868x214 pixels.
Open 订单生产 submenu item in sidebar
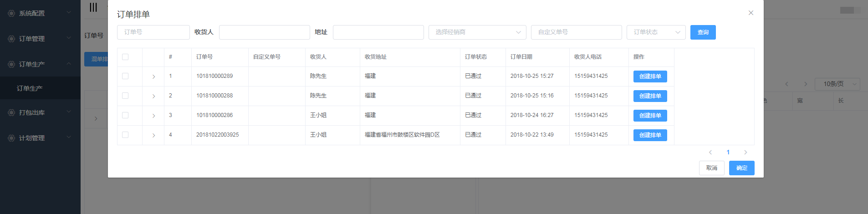(x=30, y=88)
